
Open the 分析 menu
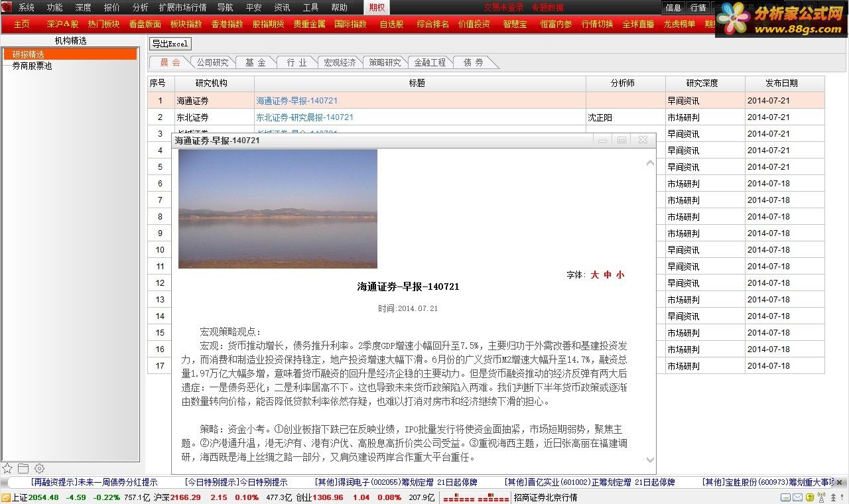(140, 7)
